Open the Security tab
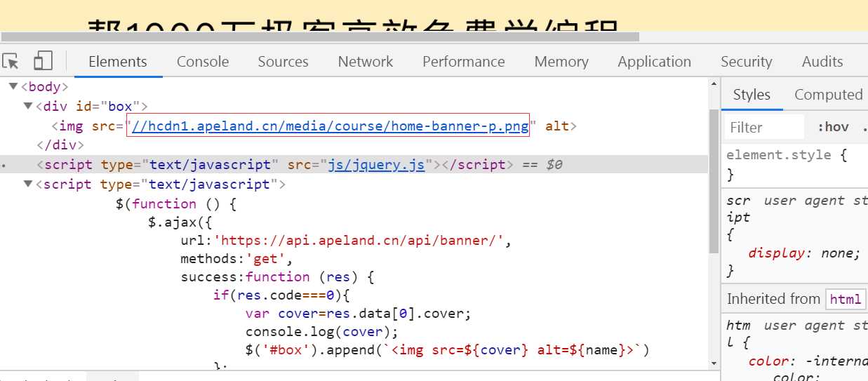This screenshot has width=868, height=381. click(747, 62)
